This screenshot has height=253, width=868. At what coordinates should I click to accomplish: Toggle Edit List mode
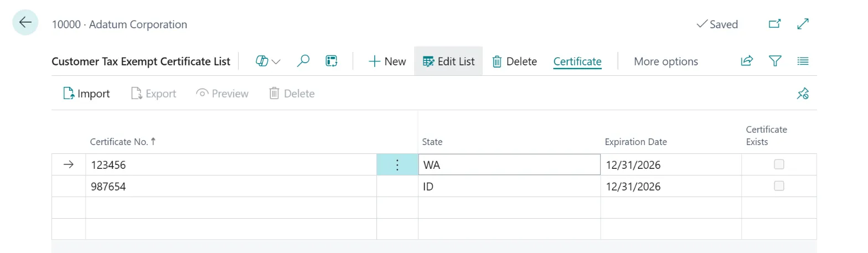pyautogui.click(x=448, y=61)
